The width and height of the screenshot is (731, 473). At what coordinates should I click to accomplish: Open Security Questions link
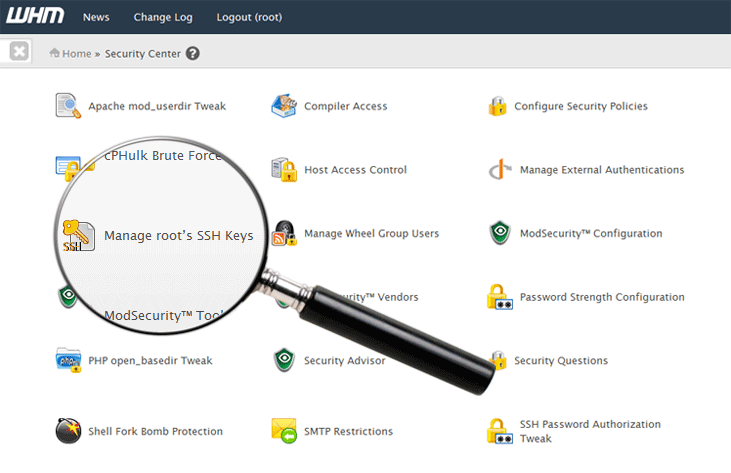point(561,361)
